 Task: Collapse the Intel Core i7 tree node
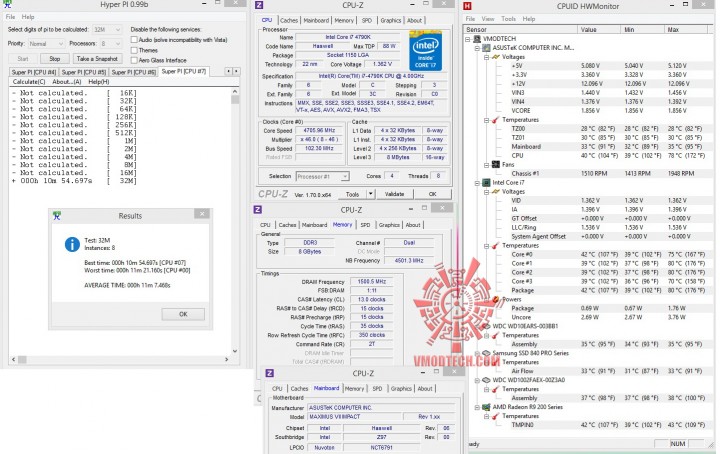point(478,183)
